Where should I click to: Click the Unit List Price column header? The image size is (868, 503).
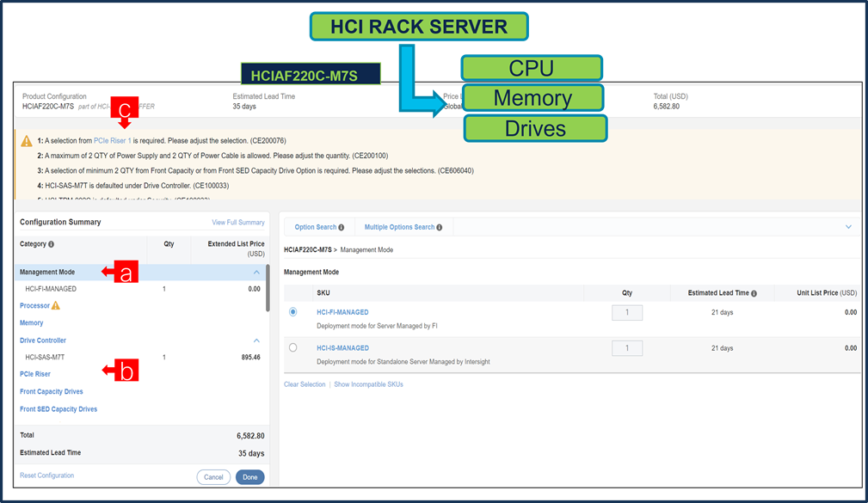point(827,293)
